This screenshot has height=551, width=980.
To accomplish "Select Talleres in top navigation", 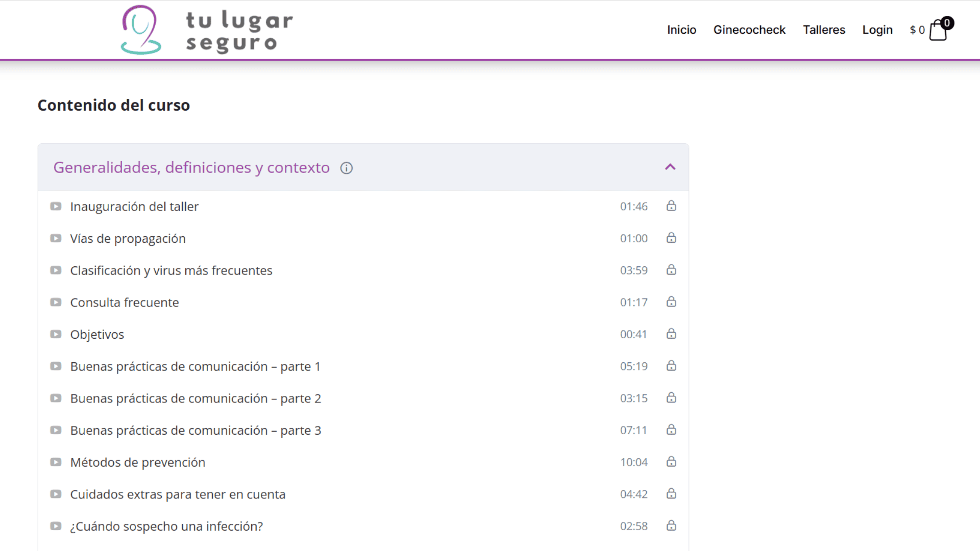I will (x=824, y=30).
